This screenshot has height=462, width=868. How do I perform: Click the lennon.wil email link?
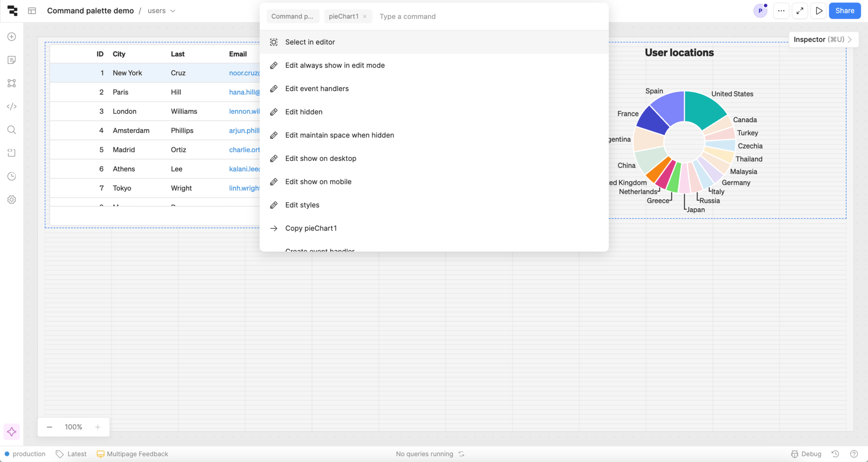pyautogui.click(x=244, y=111)
